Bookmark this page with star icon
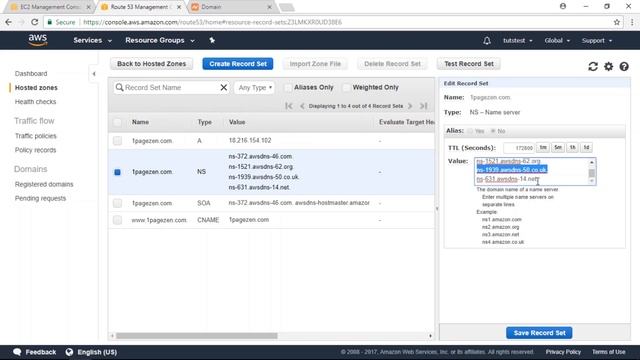The width and height of the screenshot is (640, 360). click(617, 22)
